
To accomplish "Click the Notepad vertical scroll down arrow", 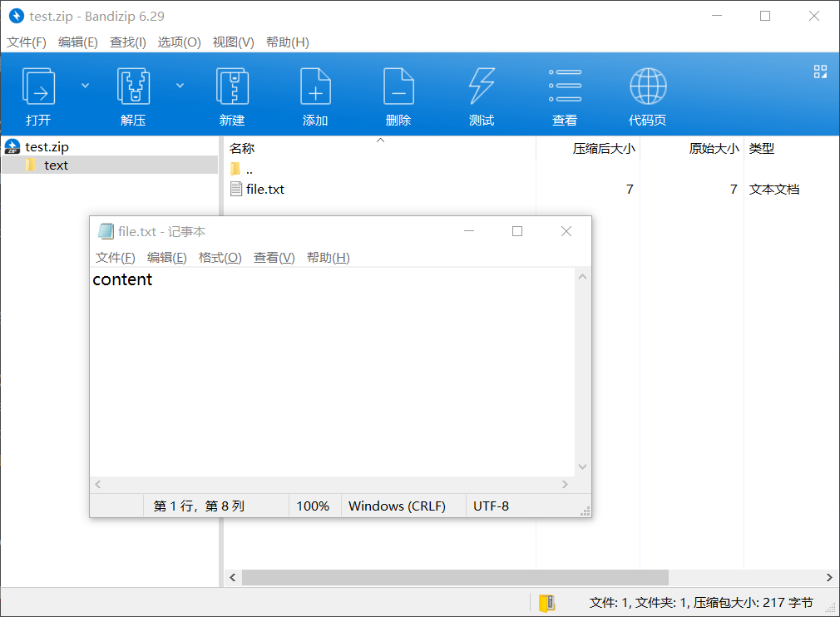I will (x=583, y=467).
